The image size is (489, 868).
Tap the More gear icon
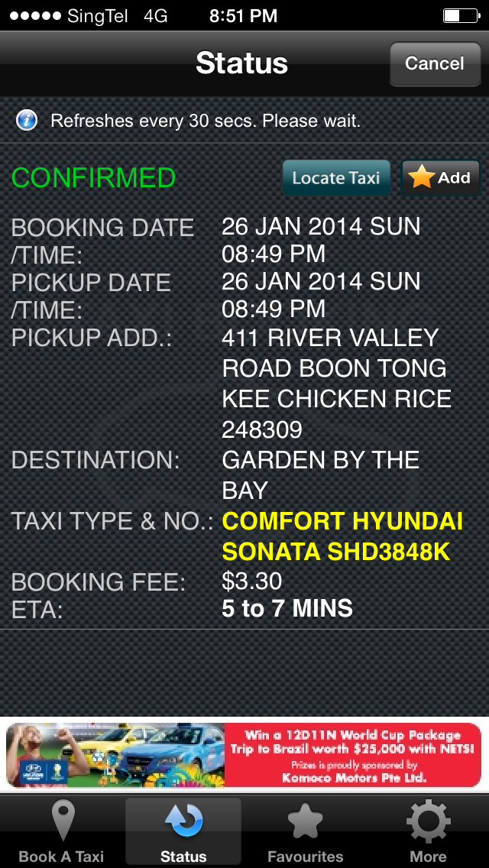pos(428,822)
